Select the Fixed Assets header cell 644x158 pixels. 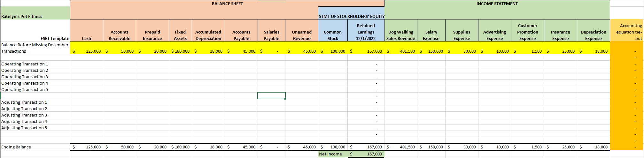click(180, 30)
